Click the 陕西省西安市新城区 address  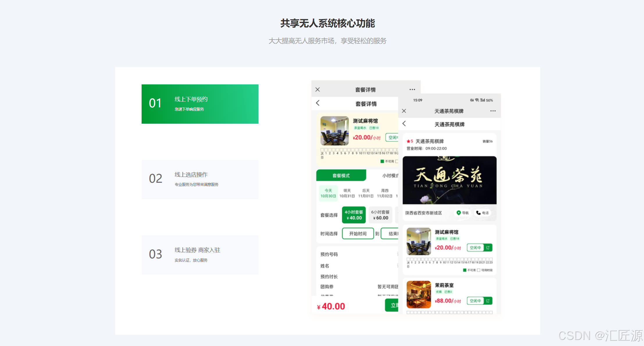click(423, 213)
